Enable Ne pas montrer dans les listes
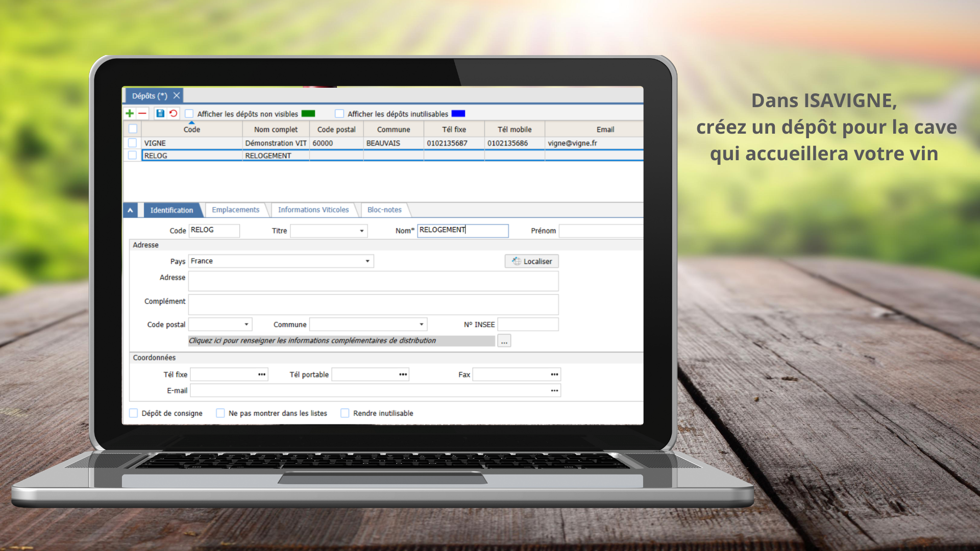The height and width of the screenshot is (551, 980). click(x=220, y=413)
